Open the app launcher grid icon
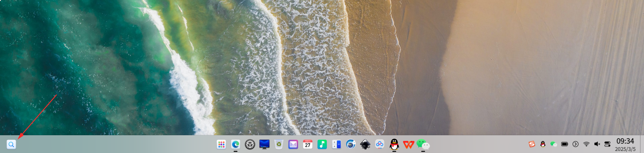This screenshot has width=644, height=153. 221,145
